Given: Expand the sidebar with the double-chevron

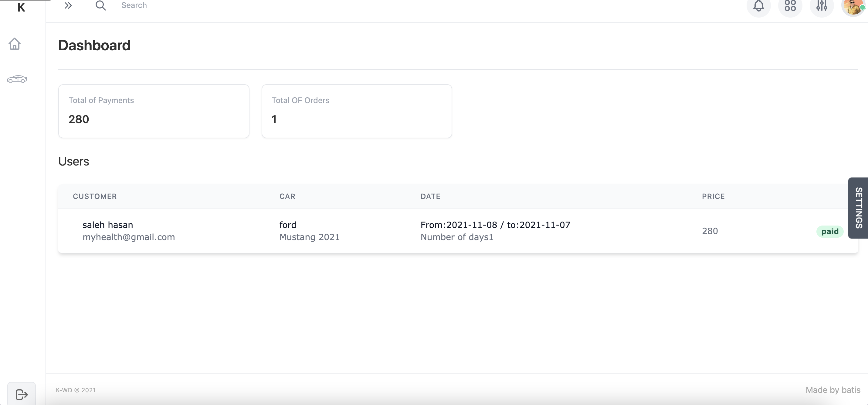Looking at the screenshot, I should coord(68,5).
